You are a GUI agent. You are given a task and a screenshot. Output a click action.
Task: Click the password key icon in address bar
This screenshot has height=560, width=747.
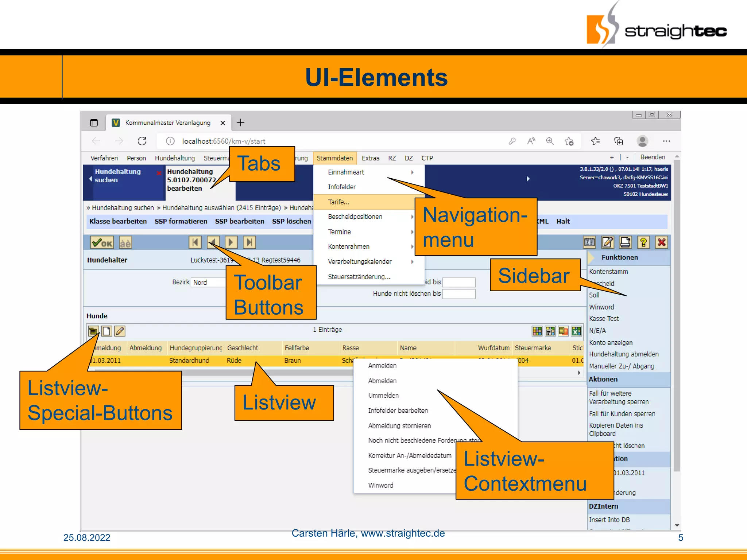tap(512, 141)
